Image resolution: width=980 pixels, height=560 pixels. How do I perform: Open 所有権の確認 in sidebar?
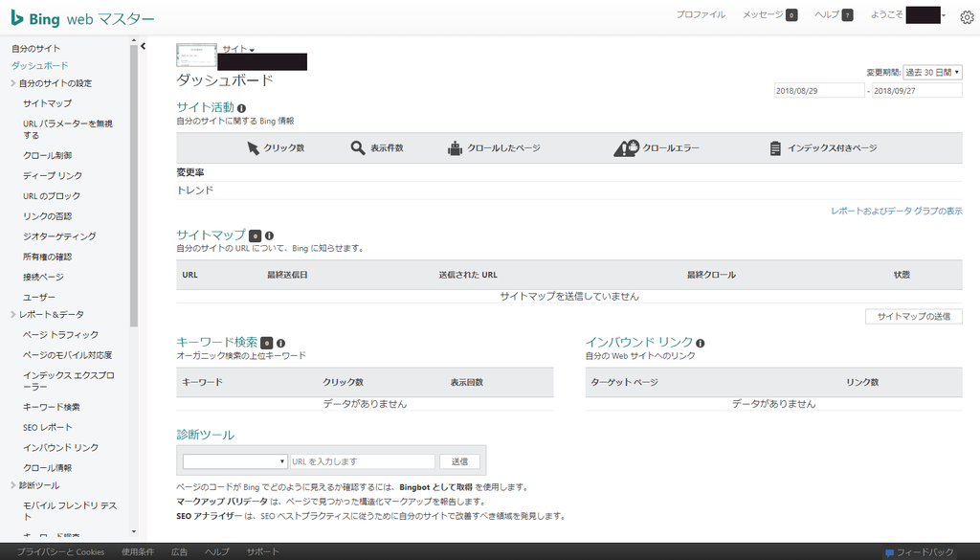tap(48, 257)
